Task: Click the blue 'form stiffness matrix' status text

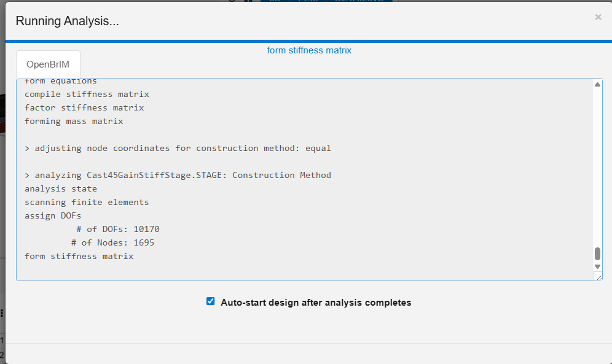Action: point(309,50)
